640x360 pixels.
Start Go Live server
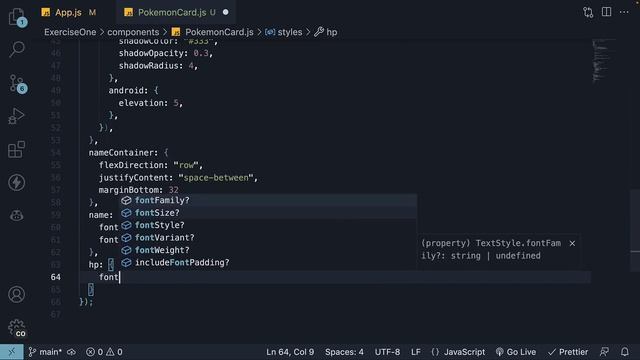(516, 352)
